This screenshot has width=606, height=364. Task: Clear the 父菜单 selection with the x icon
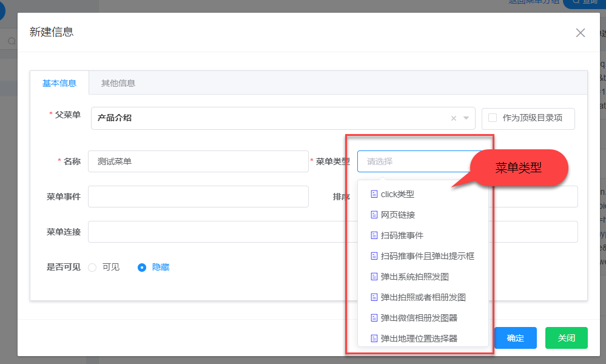click(x=454, y=118)
